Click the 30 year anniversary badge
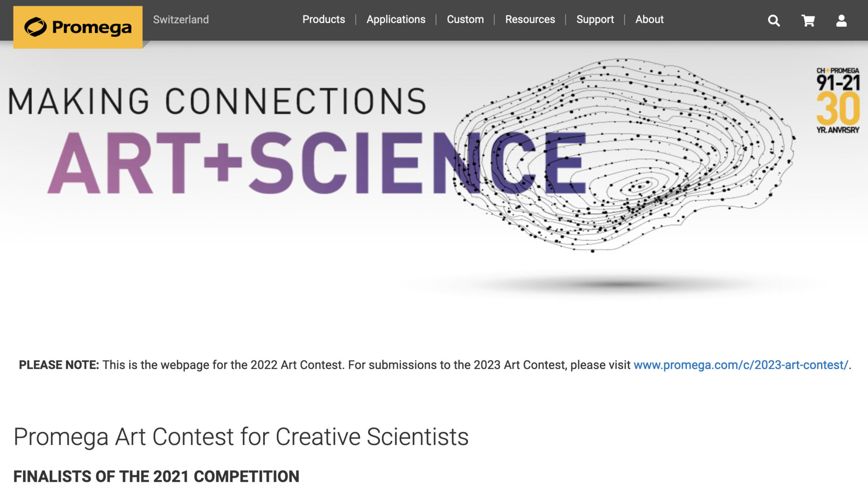Image resolution: width=868 pixels, height=488 pixels. tap(838, 100)
